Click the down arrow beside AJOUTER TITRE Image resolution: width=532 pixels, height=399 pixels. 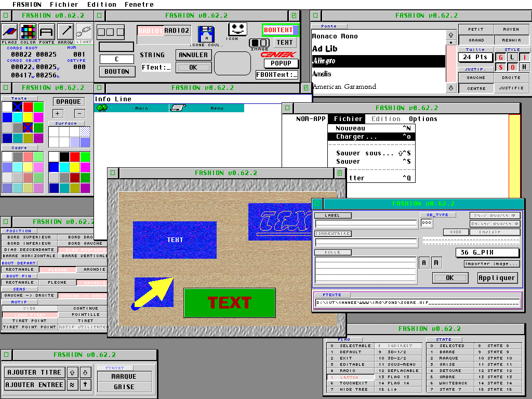click(85, 373)
